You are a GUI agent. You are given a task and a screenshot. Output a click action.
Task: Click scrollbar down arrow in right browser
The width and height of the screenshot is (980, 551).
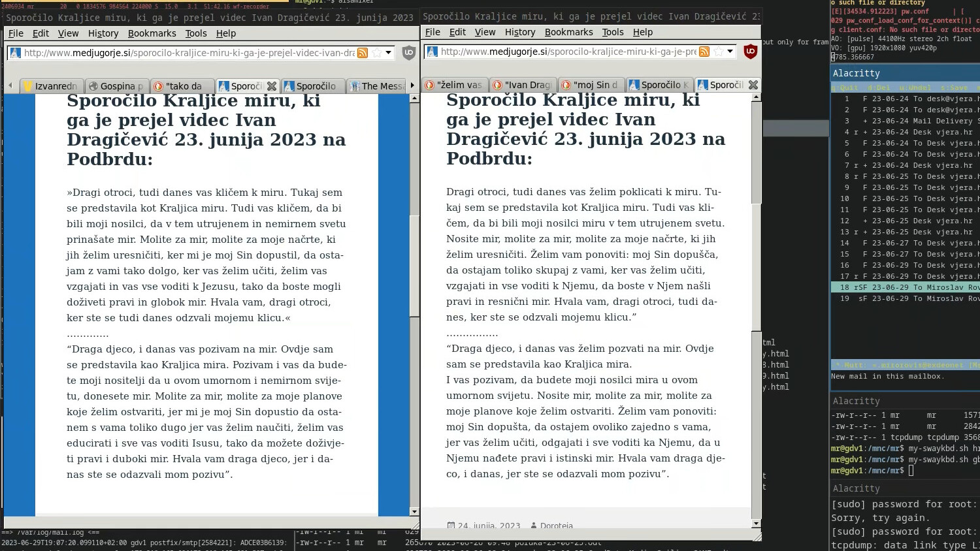point(756,524)
